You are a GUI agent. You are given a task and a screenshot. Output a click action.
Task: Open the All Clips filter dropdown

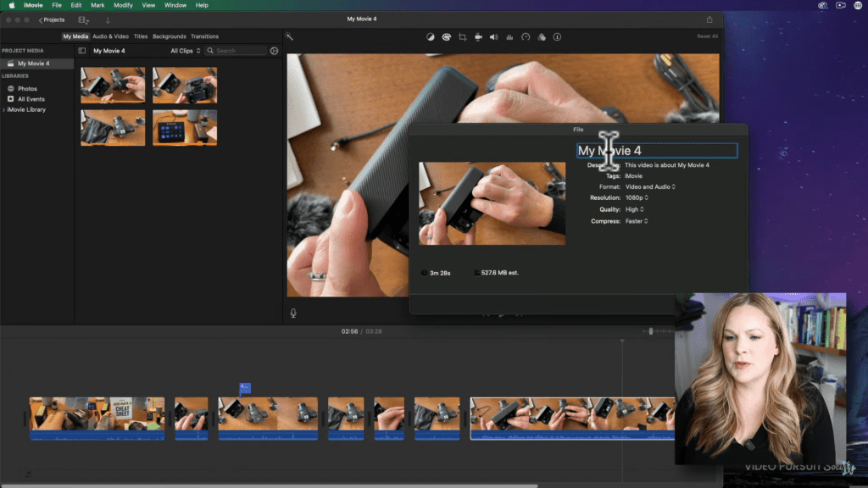click(x=186, y=51)
